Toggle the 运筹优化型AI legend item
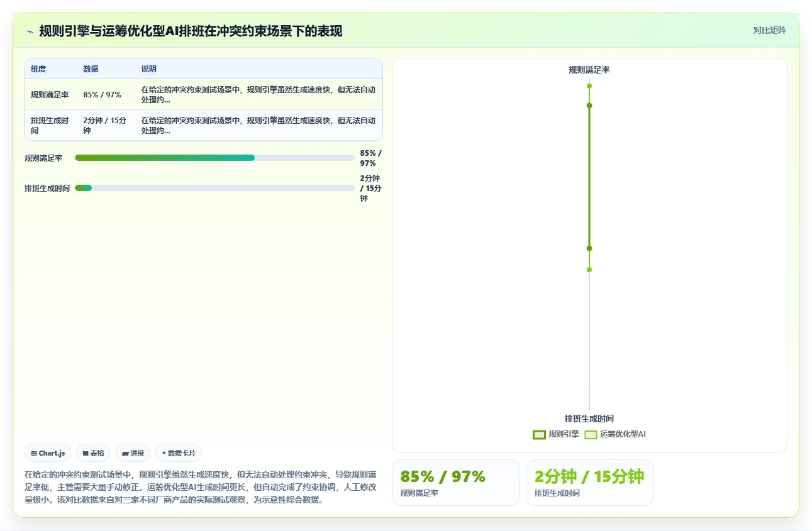The height and width of the screenshot is (531, 812). tap(615, 434)
